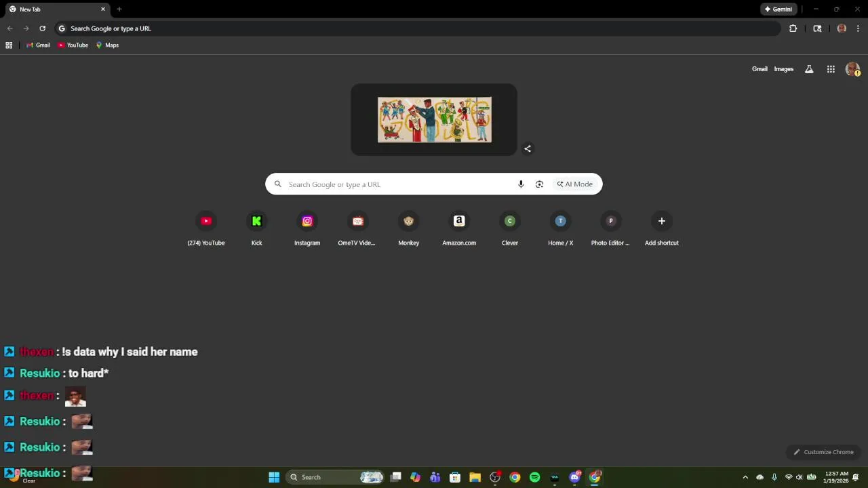Open the Google Doodle illustration
Image resolution: width=868 pixels, height=488 pixels.
click(435, 120)
